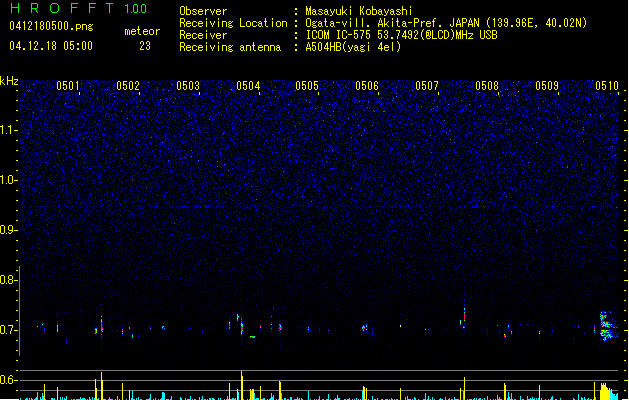629x400 pixels.
Task: Click the date stamp 04.12.18 05:00
Action: click(x=51, y=46)
